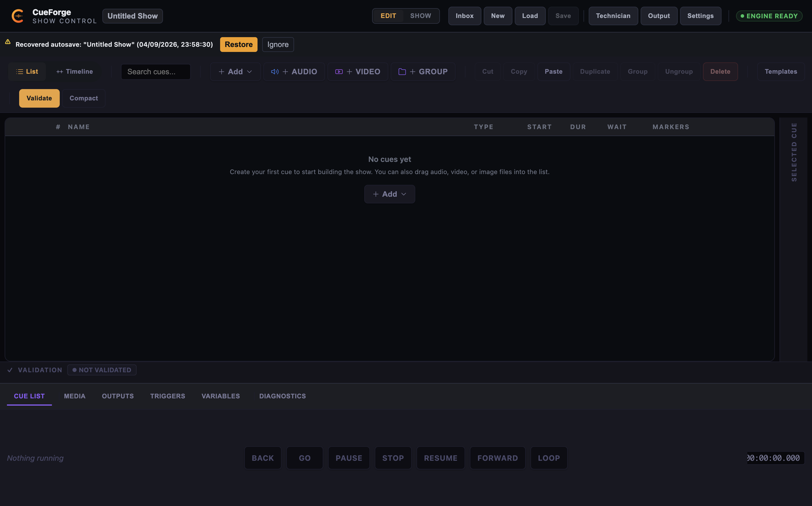
Task: Click the NAME column header
Action: [x=79, y=127]
